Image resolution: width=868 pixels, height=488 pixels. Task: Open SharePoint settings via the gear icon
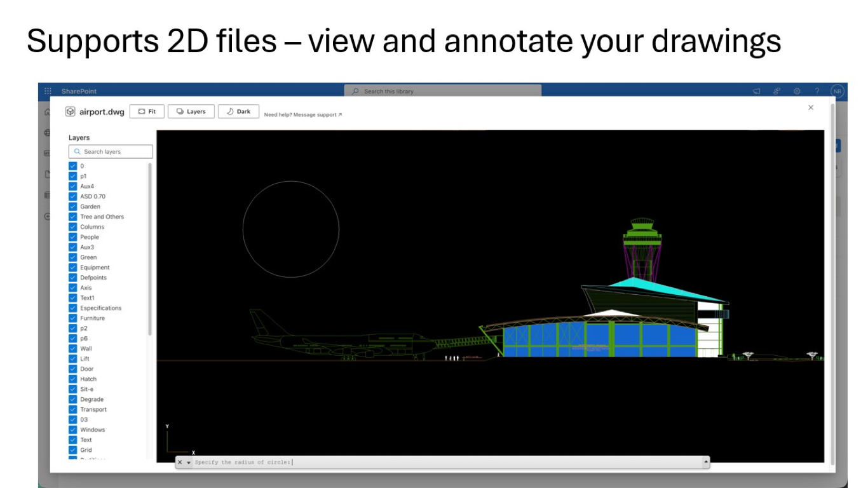[x=796, y=91]
